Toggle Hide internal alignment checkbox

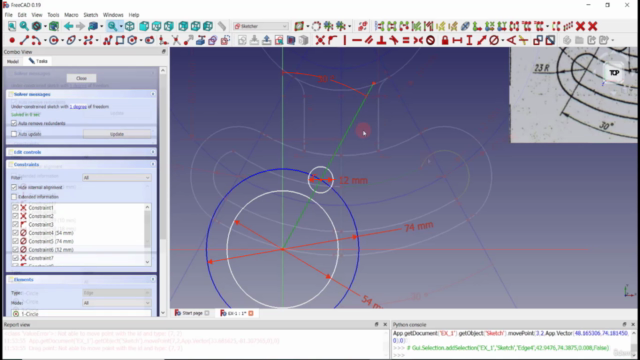click(x=14, y=187)
